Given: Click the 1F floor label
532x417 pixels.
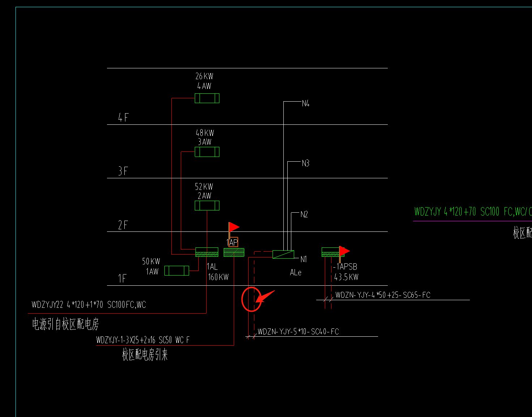Looking at the screenshot, I should (x=123, y=278).
